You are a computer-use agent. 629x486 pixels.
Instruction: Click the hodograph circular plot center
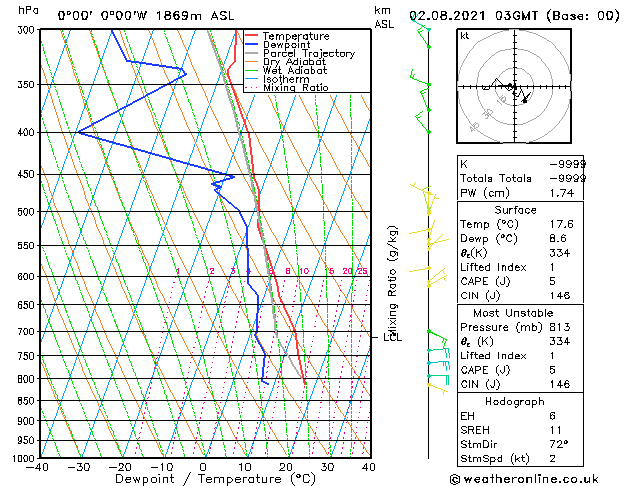point(514,86)
